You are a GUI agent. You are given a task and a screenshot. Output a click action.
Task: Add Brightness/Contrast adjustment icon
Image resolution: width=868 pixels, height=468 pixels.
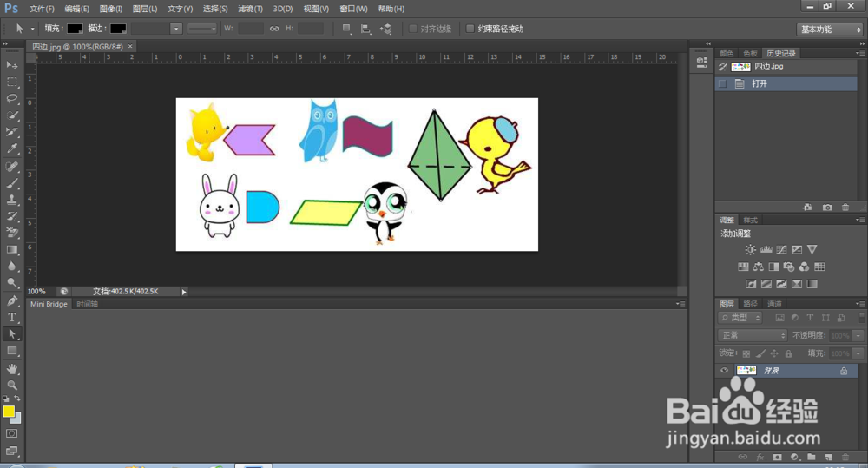click(x=750, y=250)
